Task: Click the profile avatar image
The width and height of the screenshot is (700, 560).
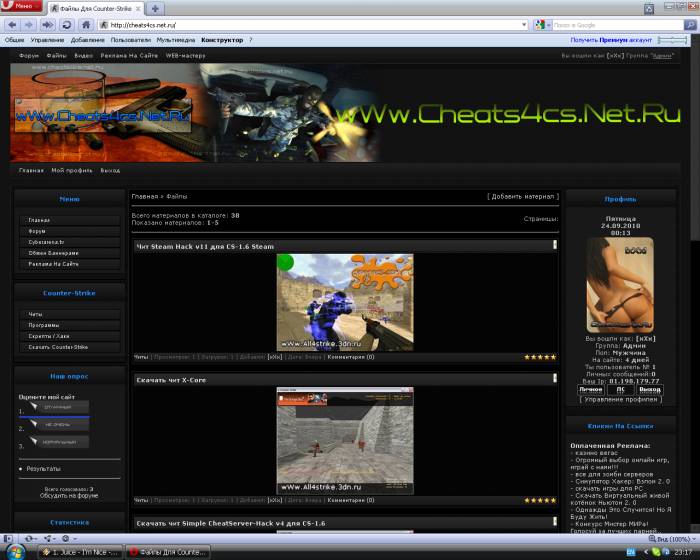Action: pyautogui.click(x=620, y=285)
